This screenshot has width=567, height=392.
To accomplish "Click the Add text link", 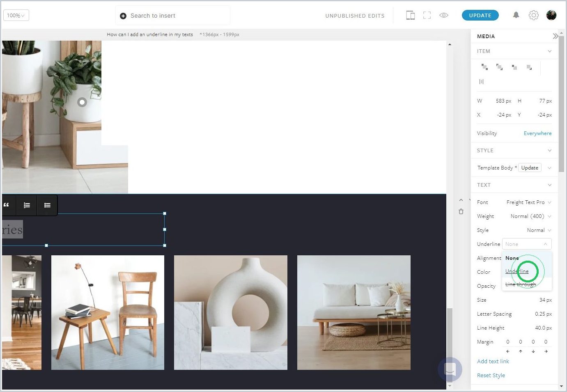I will click(493, 362).
